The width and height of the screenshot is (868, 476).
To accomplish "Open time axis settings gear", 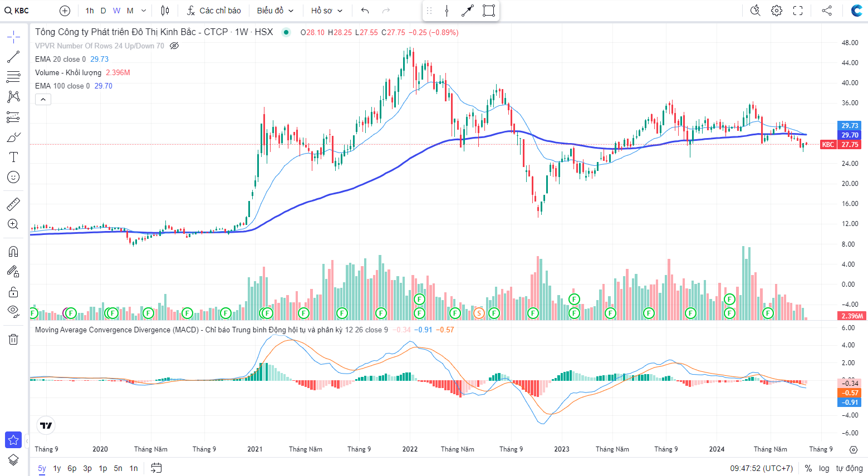I will (854, 449).
